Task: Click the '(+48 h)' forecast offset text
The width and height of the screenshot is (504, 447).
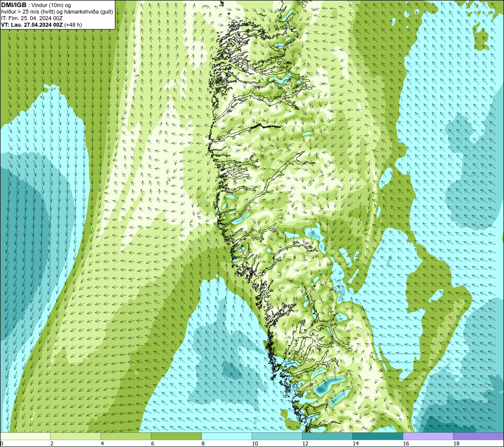Action: (x=73, y=25)
